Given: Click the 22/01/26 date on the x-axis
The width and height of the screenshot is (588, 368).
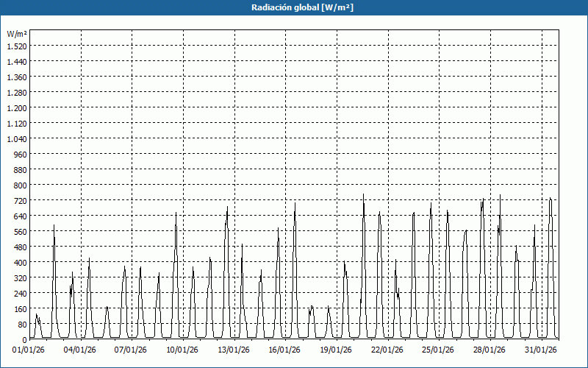Looking at the screenshot, I should (388, 350).
